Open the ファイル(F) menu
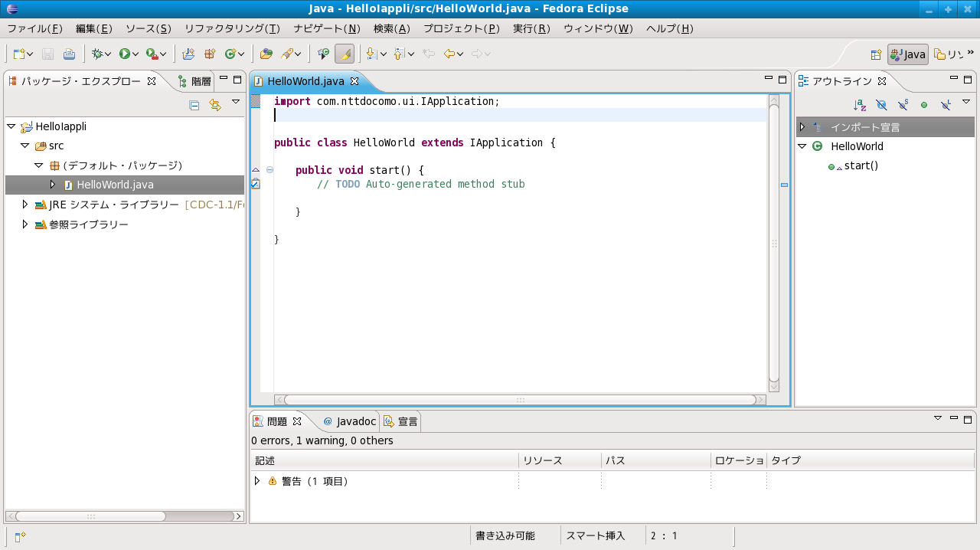 coord(34,28)
